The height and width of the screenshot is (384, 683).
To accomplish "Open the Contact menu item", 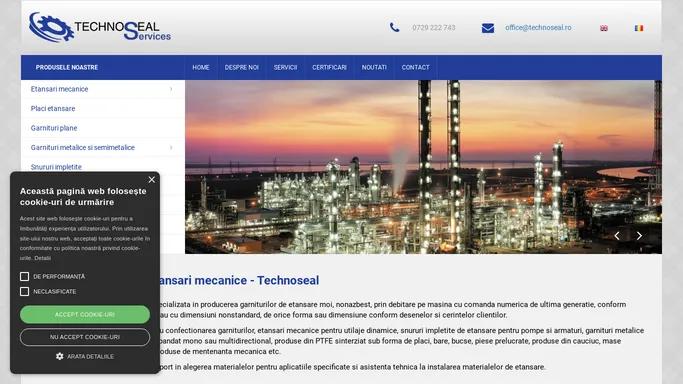I will point(416,67).
